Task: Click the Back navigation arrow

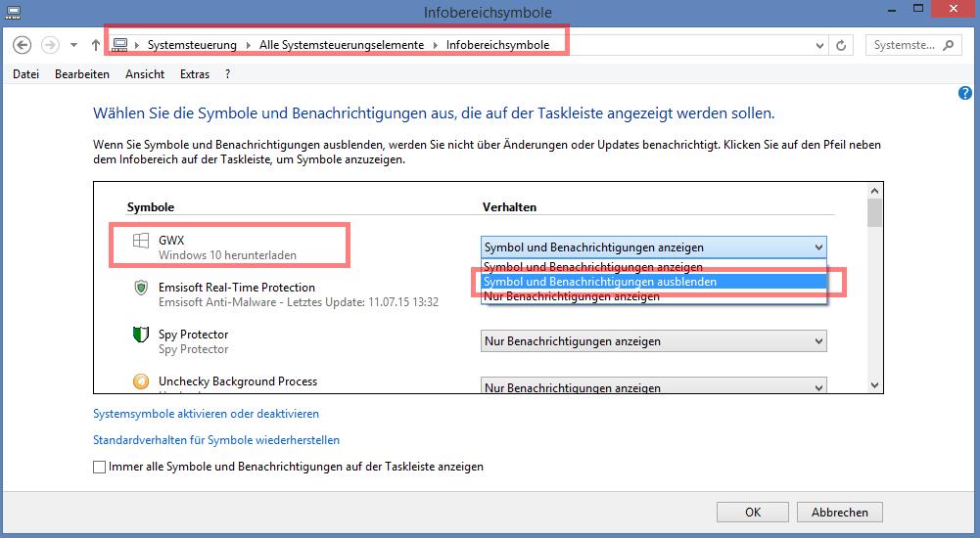Action: point(22,45)
